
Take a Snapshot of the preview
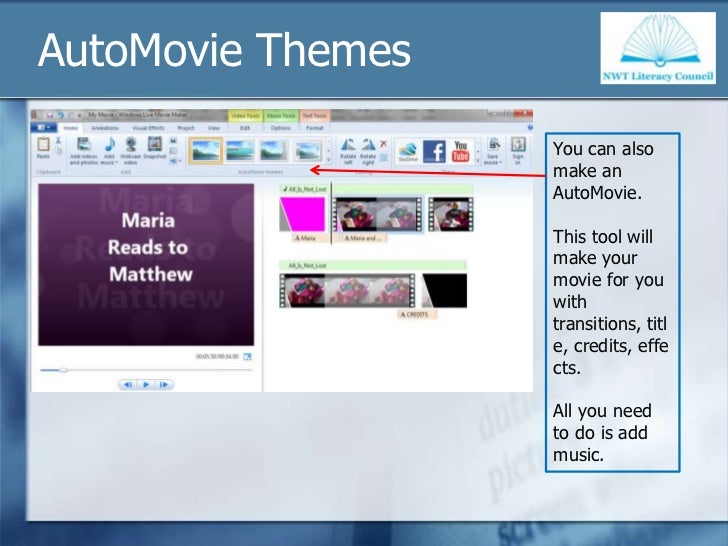coord(155,148)
